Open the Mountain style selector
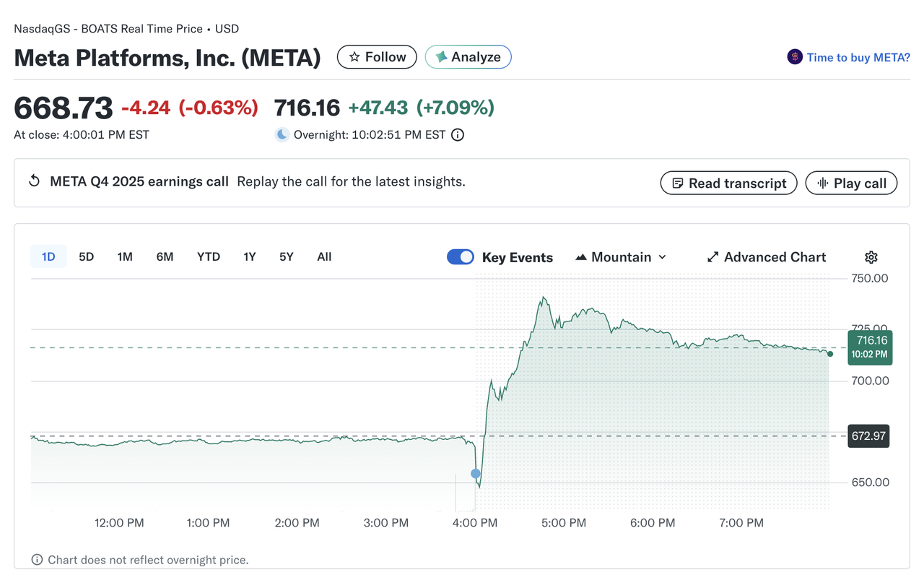The image size is (924, 580). click(621, 257)
